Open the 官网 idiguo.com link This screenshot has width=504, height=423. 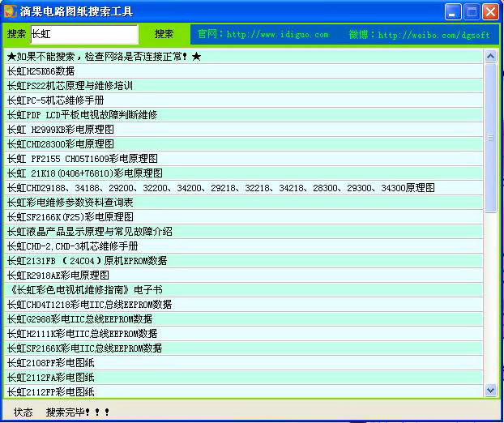[x=263, y=34]
